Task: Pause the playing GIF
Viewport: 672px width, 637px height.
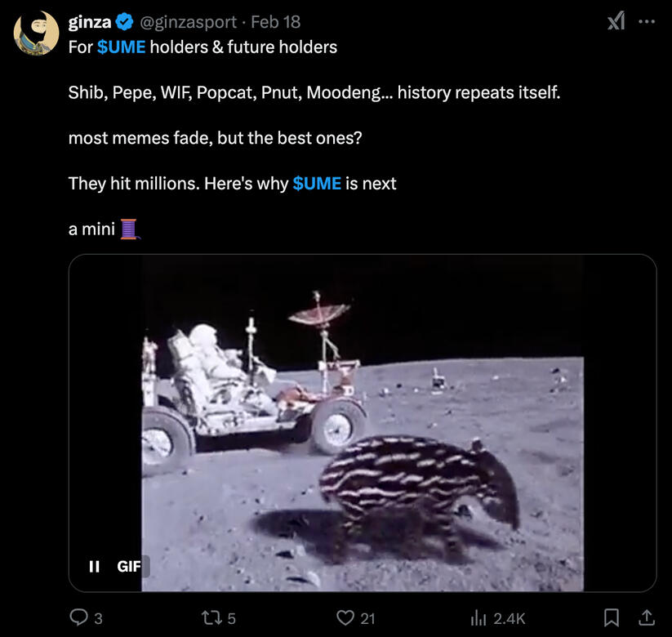Action: pyautogui.click(x=94, y=566)
